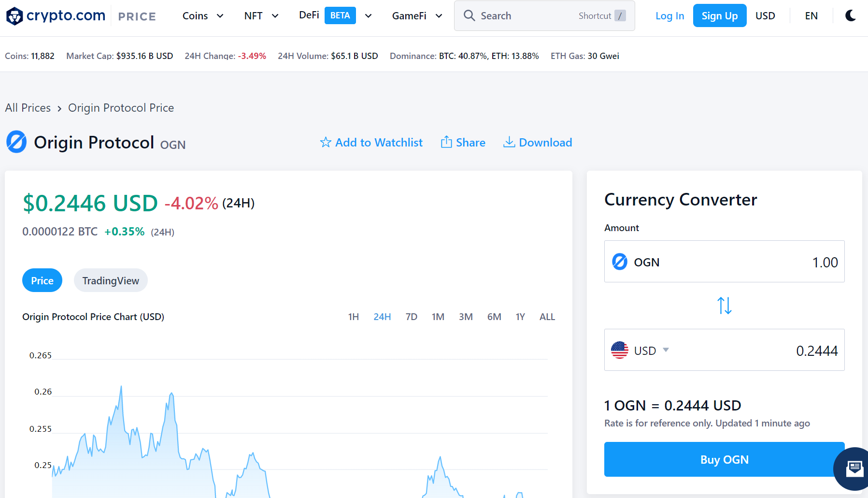Click the $0.2446 USD price value

tap(90, 203)
